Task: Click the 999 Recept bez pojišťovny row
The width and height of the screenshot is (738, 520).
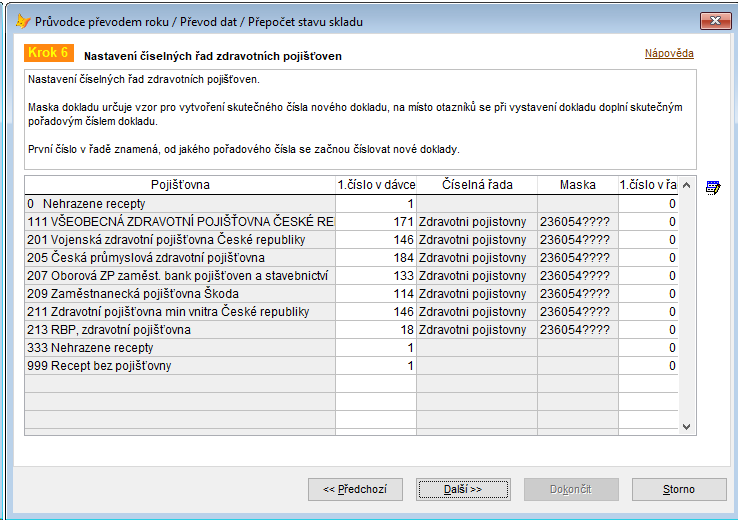Action: (180, 365)
